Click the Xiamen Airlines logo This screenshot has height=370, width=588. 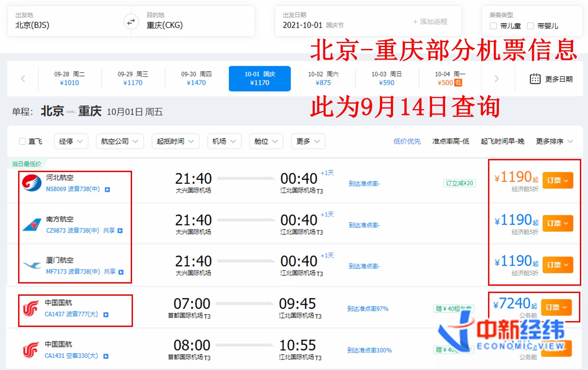[x=32, y=265]
